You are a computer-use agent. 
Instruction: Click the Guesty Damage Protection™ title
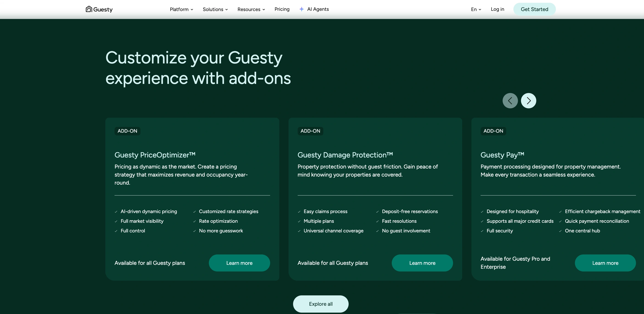[x=345, y=155]
